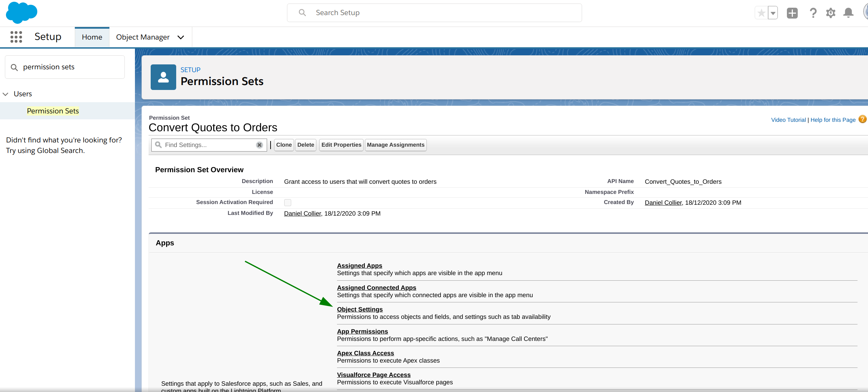Screen dimensions: 868x392
Task: Open the Apex Class Access link
Action: click(x=365, y=353)
